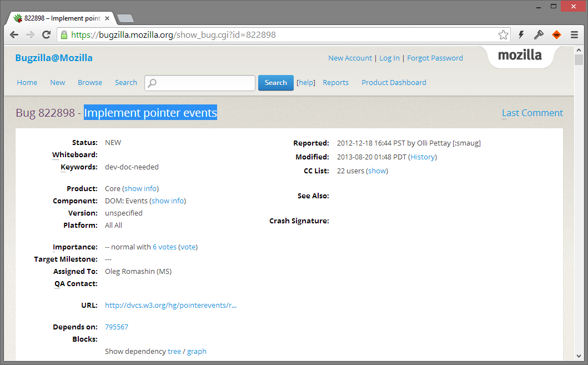Click the highlighted Implement pointer events title
588x365 pixels.
[150, 113]
